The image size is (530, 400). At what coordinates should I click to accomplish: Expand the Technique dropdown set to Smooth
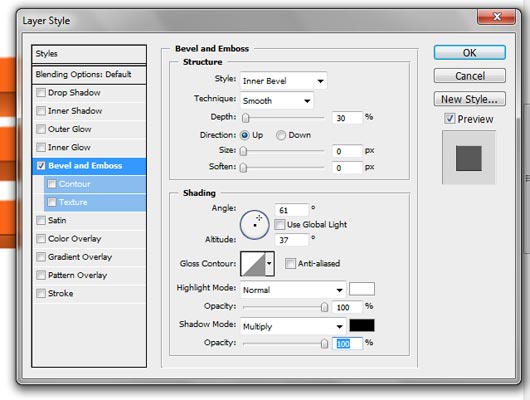point(277,100)
